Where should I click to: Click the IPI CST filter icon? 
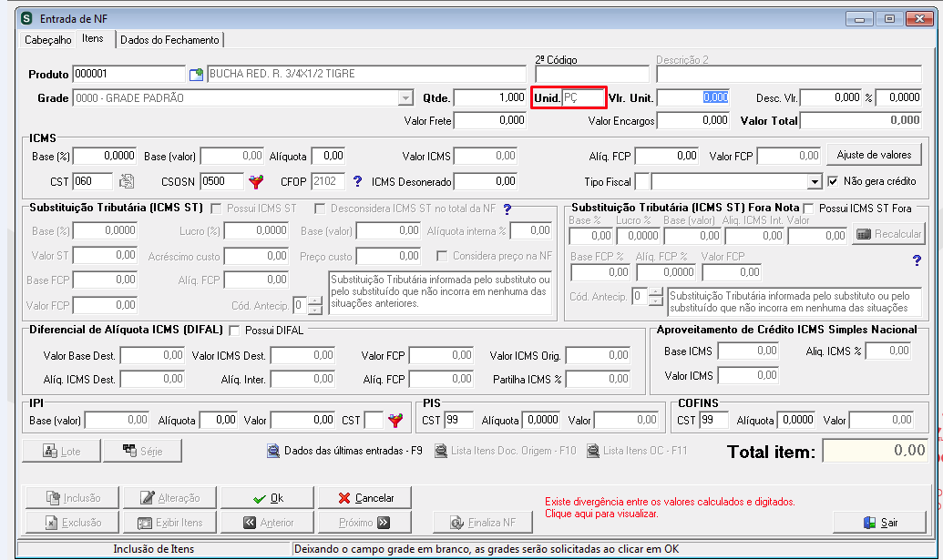pos(395,420)
